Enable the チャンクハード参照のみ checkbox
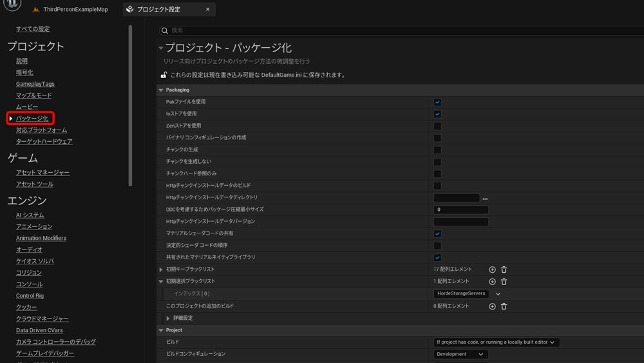The width and height of the screenshot is (644, 363). 437,173
